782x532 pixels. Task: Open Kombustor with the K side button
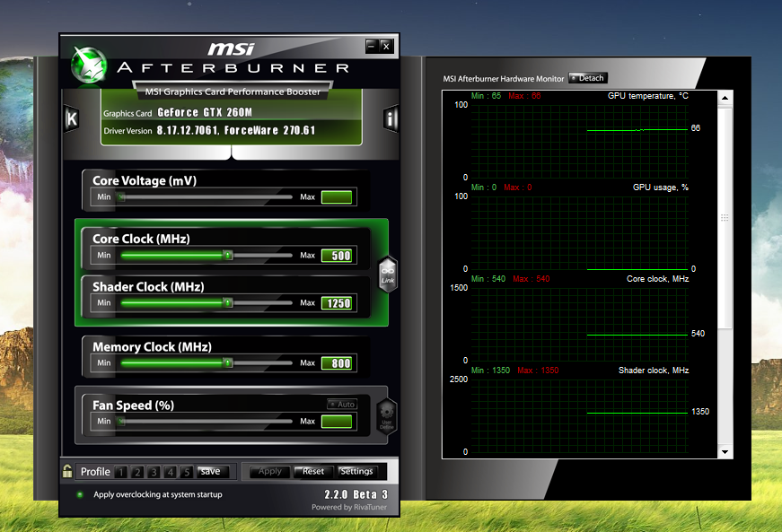(72, 118)
